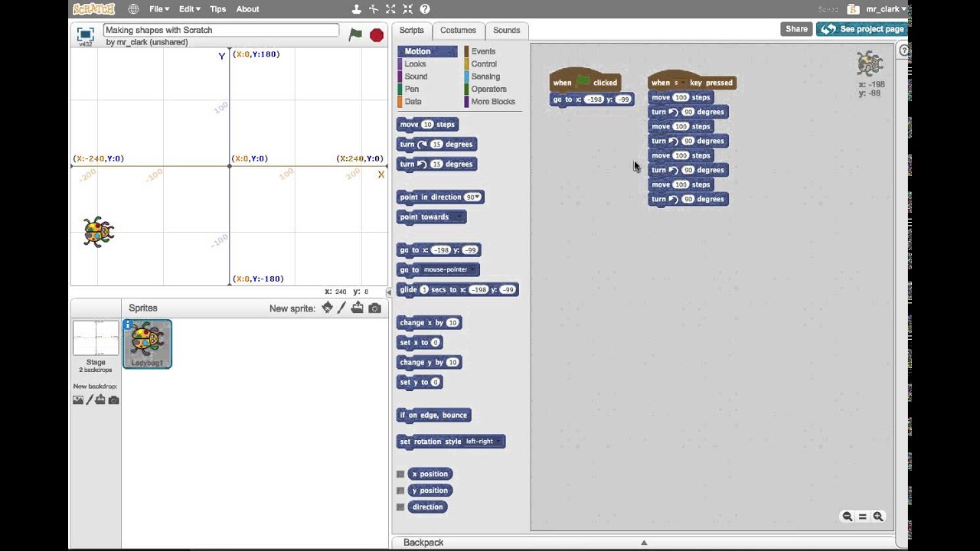Collapse stage with small arrow toggle
Screen dimensions: 980x551
pyautogui.click(x=388, y=292)
